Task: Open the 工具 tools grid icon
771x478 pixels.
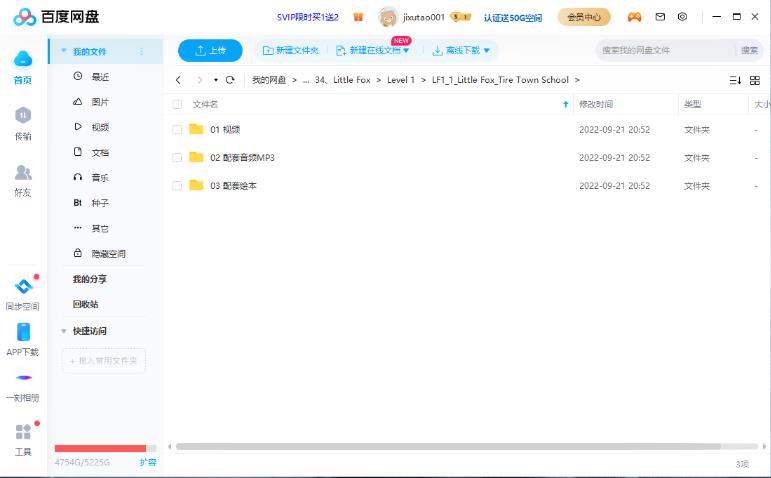Action: click(23, 432)
